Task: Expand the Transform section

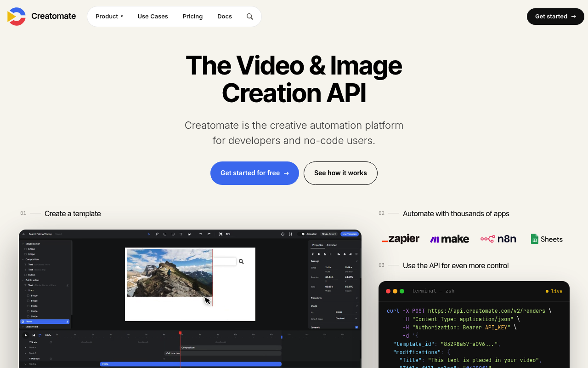Action: (357, 298)
